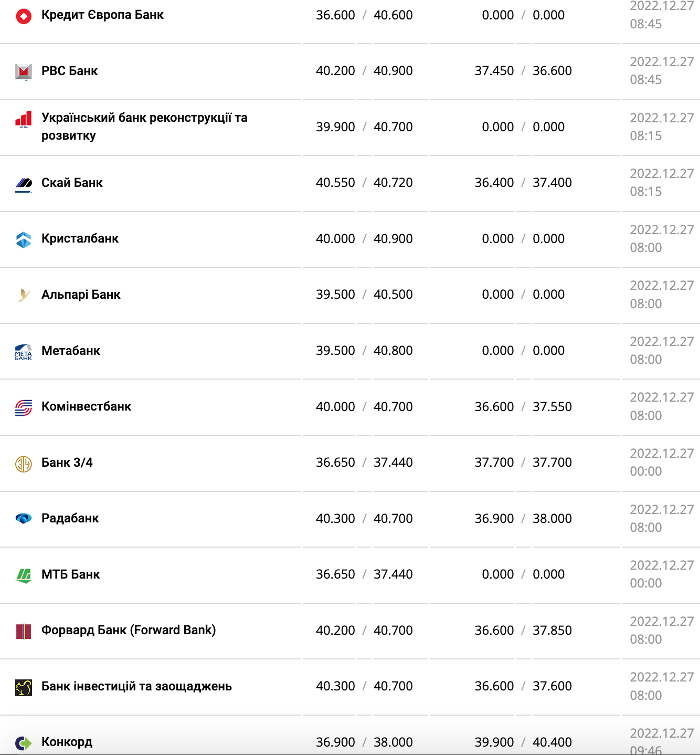Click the РВС Банк logo icon
This screenshot has width=700, height=755.
click(24, 71)
